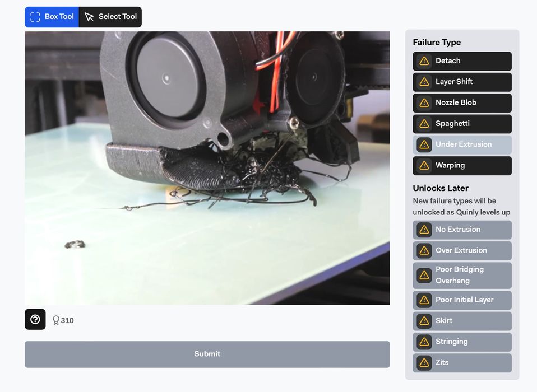Select the locked No Extrusion option
The image size is (537, 392).
462,230
